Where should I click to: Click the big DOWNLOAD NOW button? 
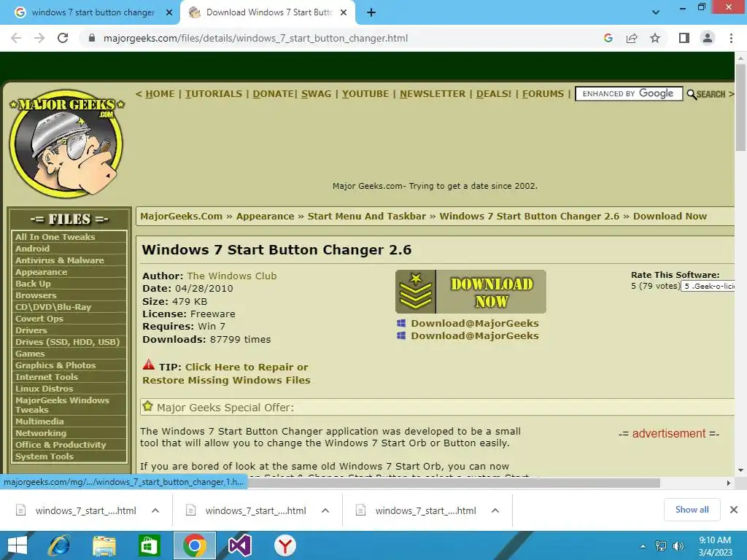(471, 292)
